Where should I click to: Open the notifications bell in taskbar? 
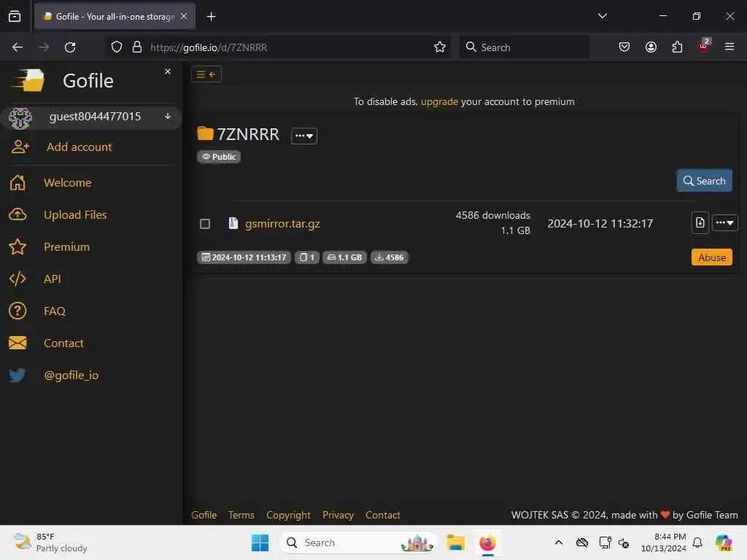coord(697,542)
